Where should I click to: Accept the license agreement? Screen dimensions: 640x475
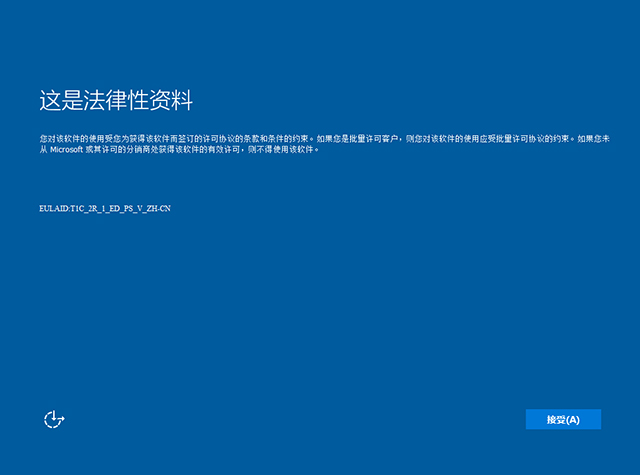point(563,420)
